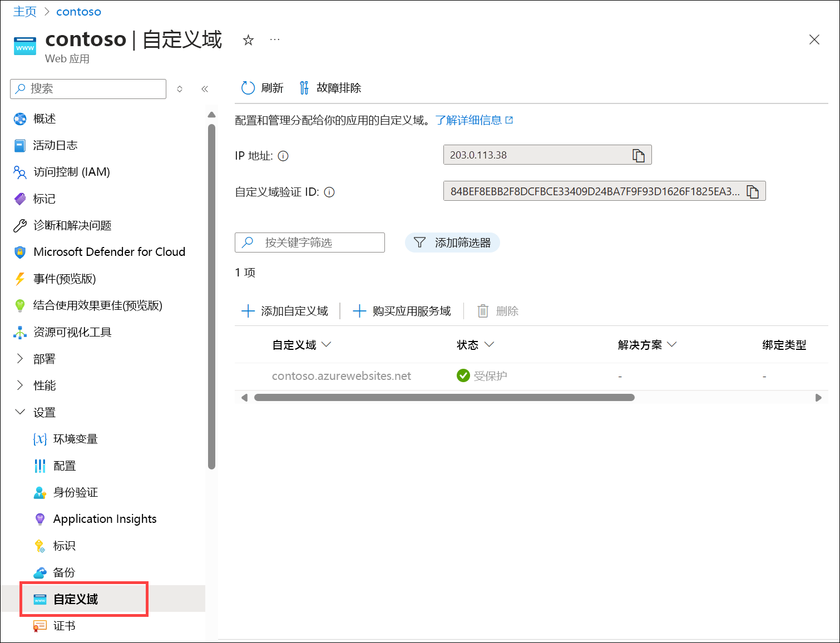Click 添加筛选器 filter button
Viewport: 840px width, 643px height.
tap(452, 243)
